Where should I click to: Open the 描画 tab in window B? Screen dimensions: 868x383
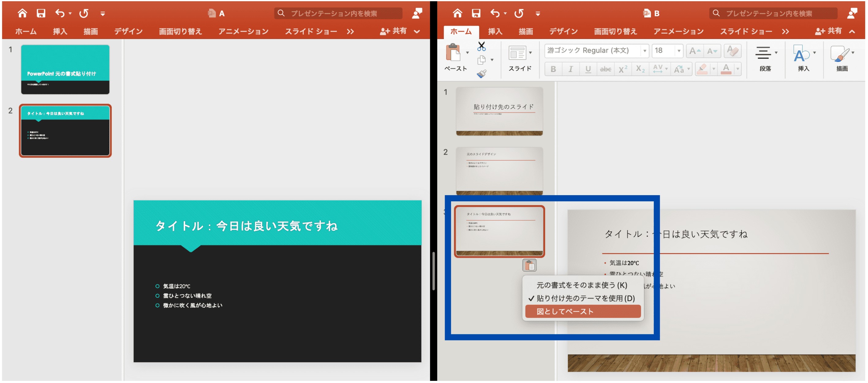pos(526,31)
